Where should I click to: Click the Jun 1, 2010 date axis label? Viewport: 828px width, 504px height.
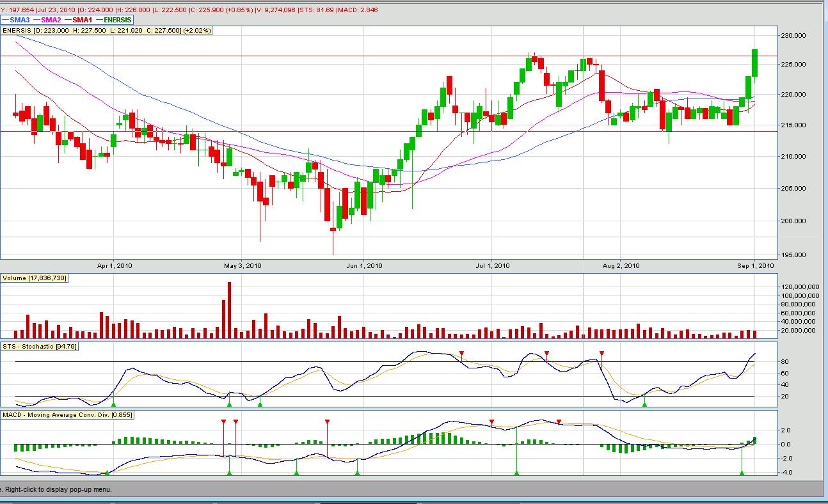(365, 265)
